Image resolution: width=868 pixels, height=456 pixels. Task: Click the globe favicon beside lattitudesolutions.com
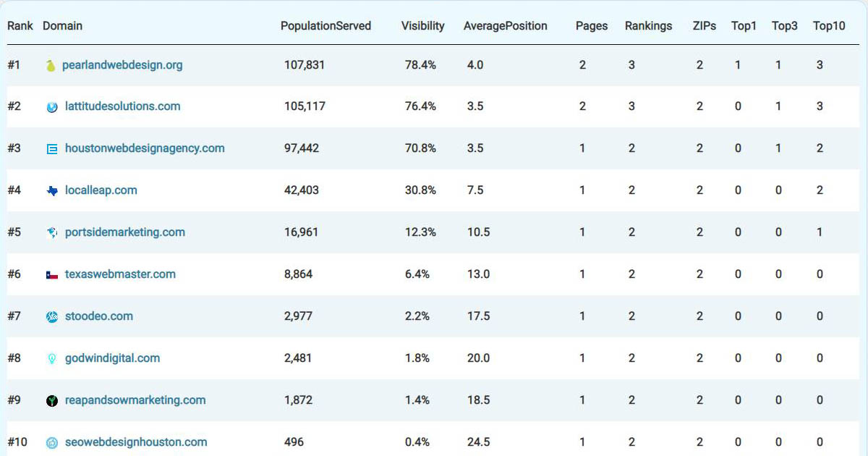[51, 106]
